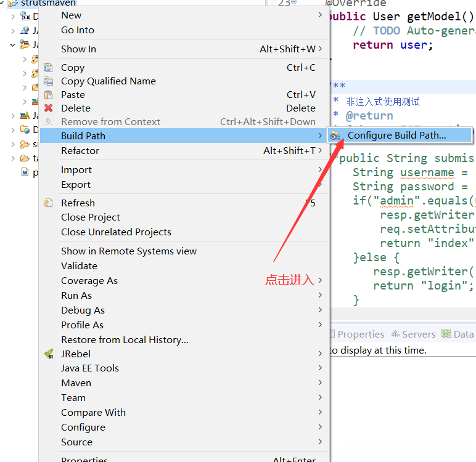Click the Copy Qualified Name icon
The width and height of the screenshot is (476, 462).
coord(49,81)
